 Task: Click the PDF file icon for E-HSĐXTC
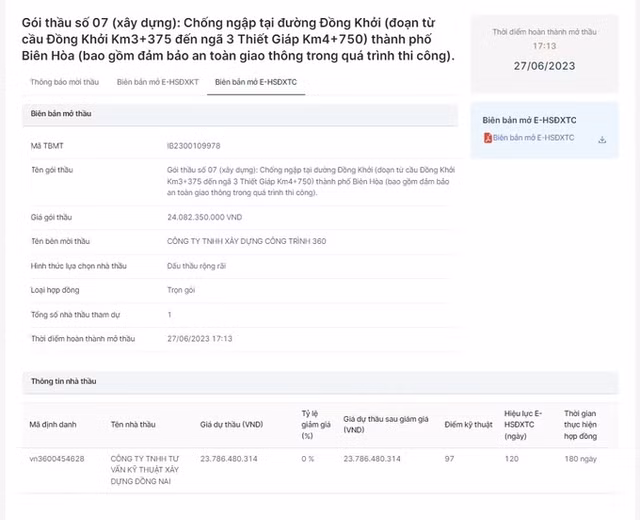point(487,138)
